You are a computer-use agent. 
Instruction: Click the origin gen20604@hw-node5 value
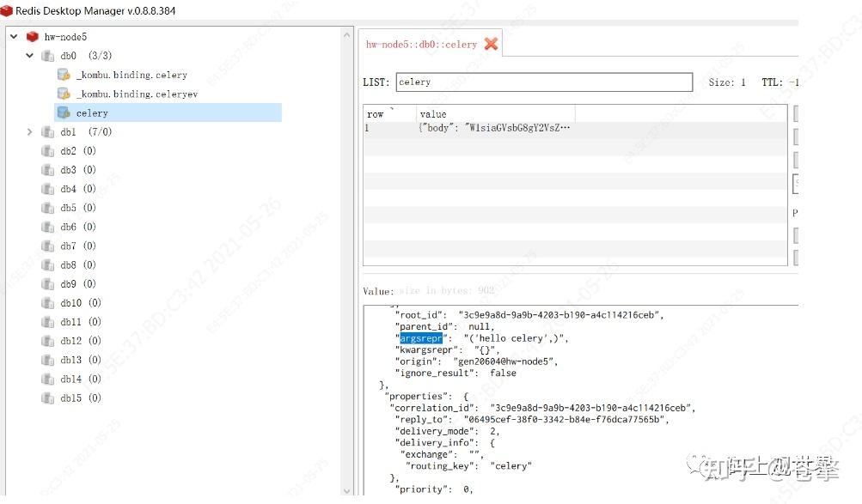click(x=505, y=361)
